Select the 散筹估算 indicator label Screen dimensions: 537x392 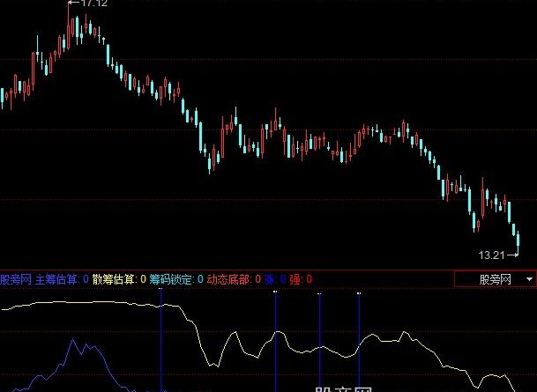tap(116, 279)
